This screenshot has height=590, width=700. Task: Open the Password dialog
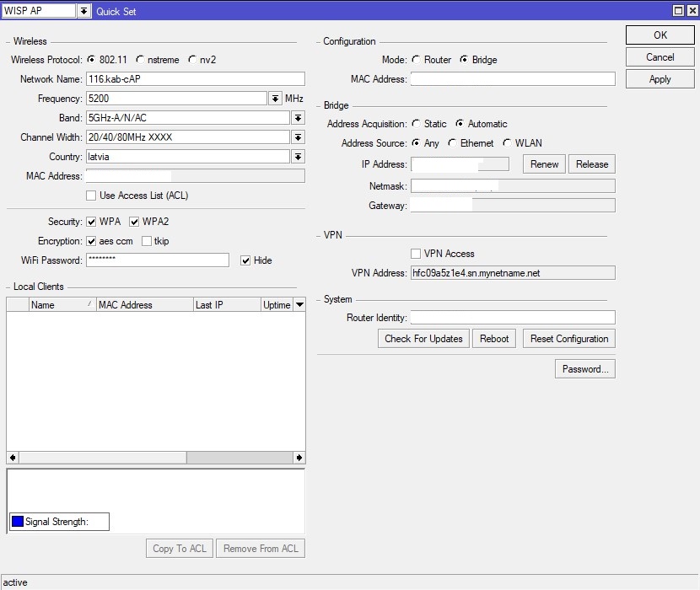point(584,368)
